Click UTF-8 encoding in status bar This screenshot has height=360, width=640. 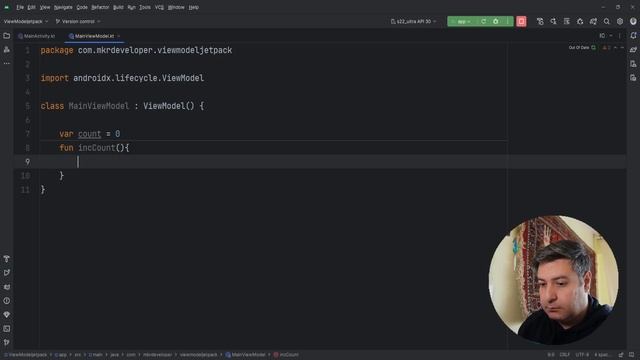coord(582,355)
